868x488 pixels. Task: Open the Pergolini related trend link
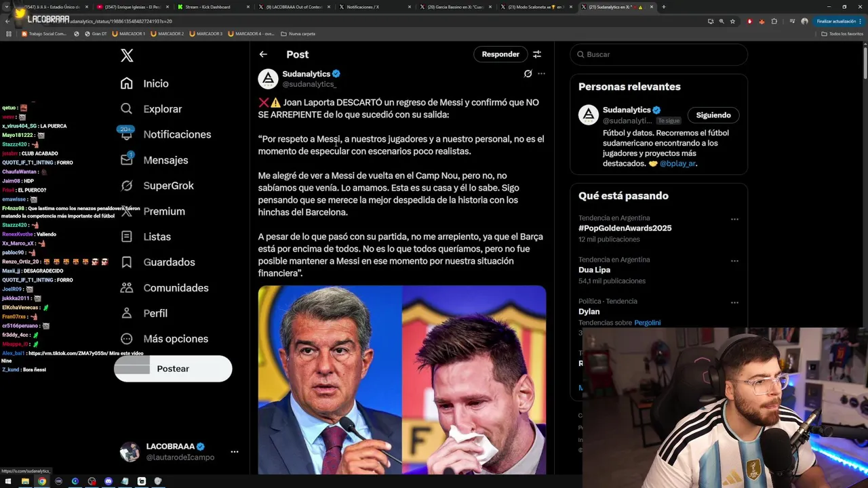click(x=647, y=323)
